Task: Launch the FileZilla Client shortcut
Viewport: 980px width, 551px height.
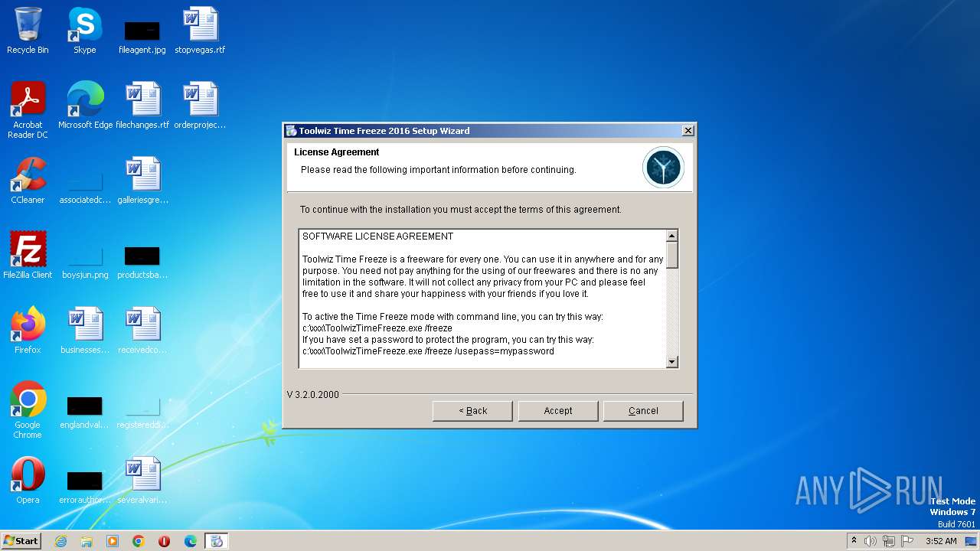Action: pos(28,256)
